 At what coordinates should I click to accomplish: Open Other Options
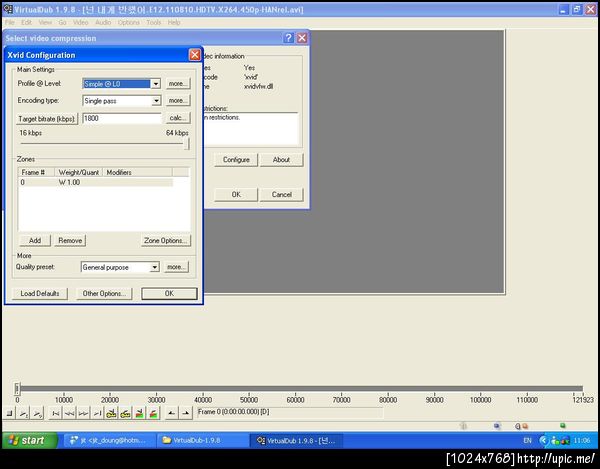[x=104, y=293]
